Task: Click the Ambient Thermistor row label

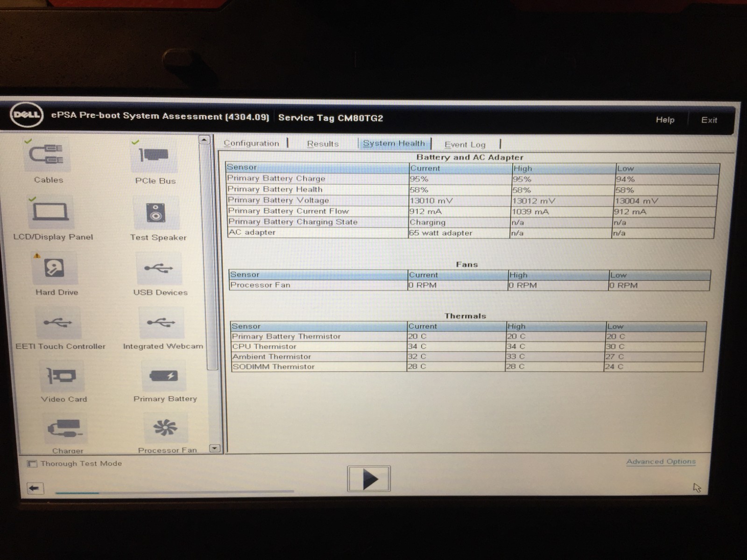Action: [x=272, y=357]
